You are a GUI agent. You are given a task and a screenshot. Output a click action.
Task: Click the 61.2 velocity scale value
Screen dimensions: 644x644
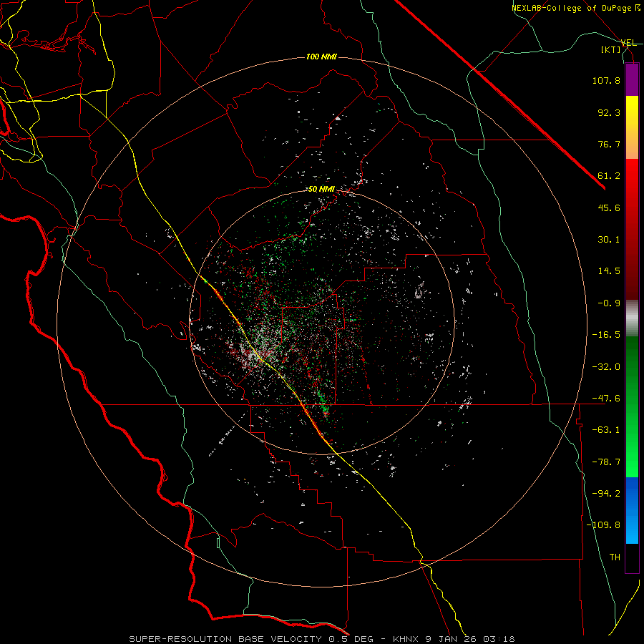point(609,176)
